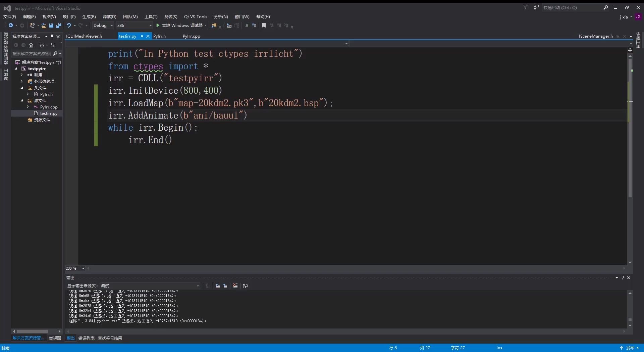This screenshot has height=352, width=644.
Task: Click the Undo arrow icon
Action: point(68,26)
